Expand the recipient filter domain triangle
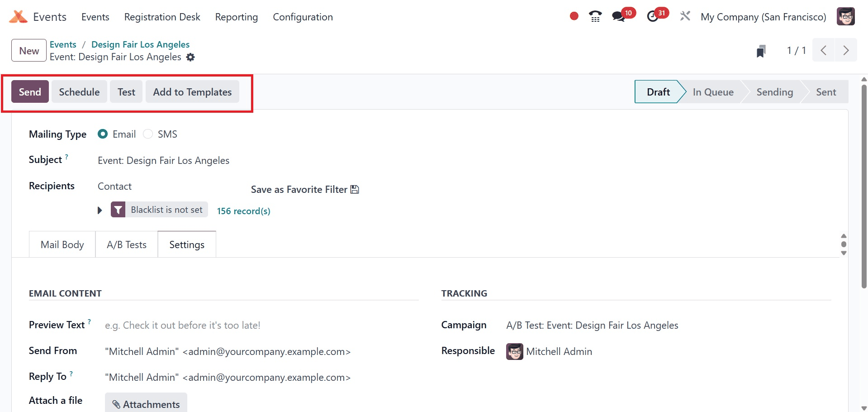Screen dimensions: 868x412 click(x=100, y=211)
